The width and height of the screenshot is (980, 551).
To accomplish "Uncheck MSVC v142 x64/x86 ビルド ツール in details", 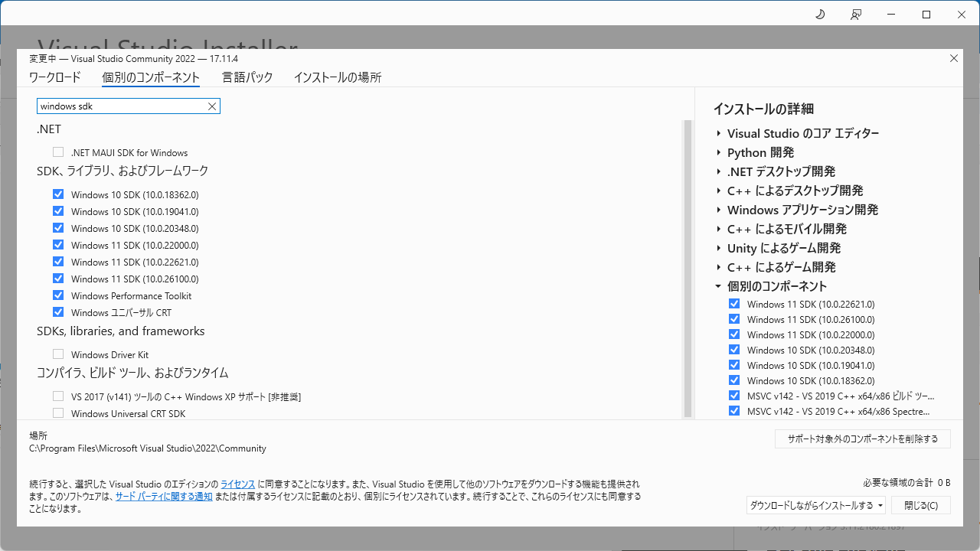I will pos(734,396).
